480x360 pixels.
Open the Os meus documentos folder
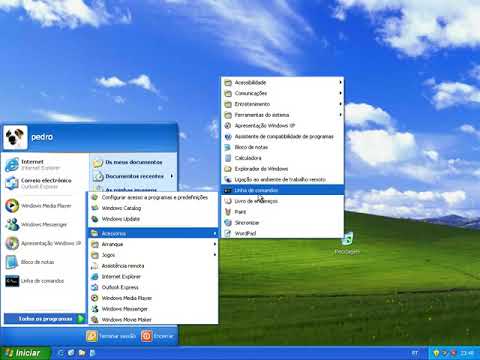(133, 162)
